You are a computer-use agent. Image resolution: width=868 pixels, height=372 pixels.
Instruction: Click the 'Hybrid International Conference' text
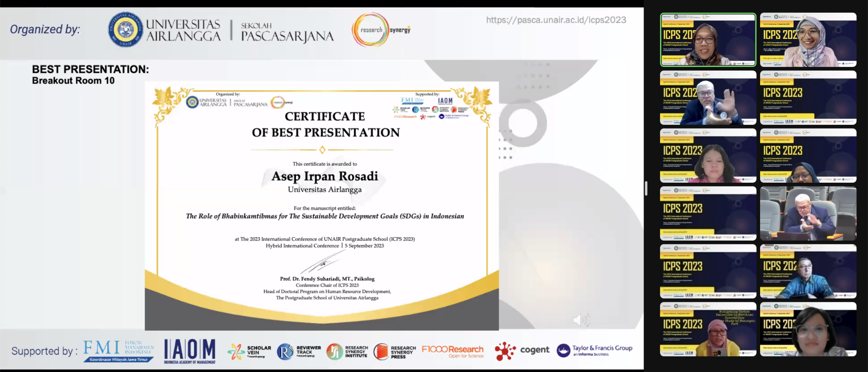click(302, 246)
